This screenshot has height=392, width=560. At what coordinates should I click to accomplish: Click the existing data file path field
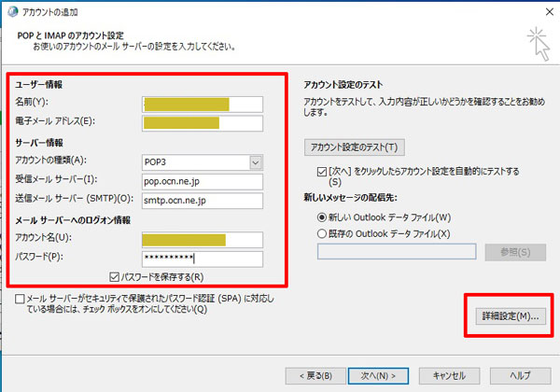(x=397, y=252)
